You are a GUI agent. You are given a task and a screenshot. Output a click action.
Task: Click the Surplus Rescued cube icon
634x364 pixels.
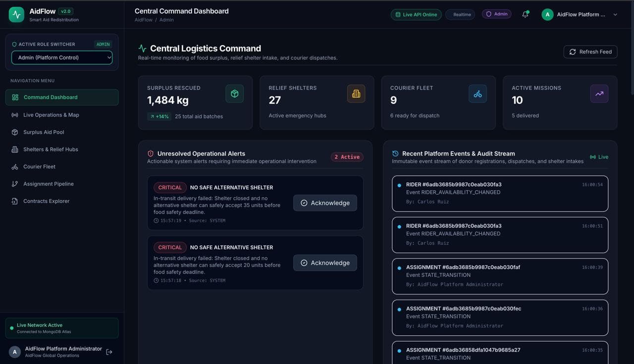(x=234, y=94)
